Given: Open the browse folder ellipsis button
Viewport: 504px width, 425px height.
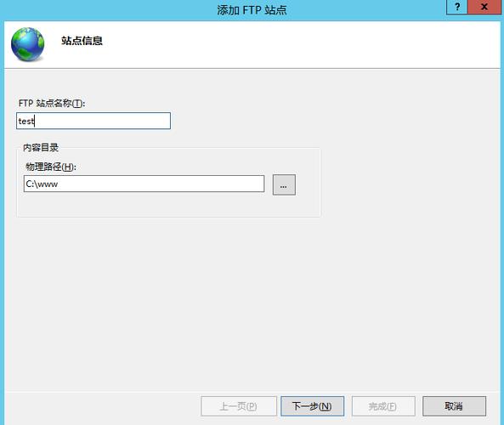Looking at the screenshot, I should (x=284, y=184).
